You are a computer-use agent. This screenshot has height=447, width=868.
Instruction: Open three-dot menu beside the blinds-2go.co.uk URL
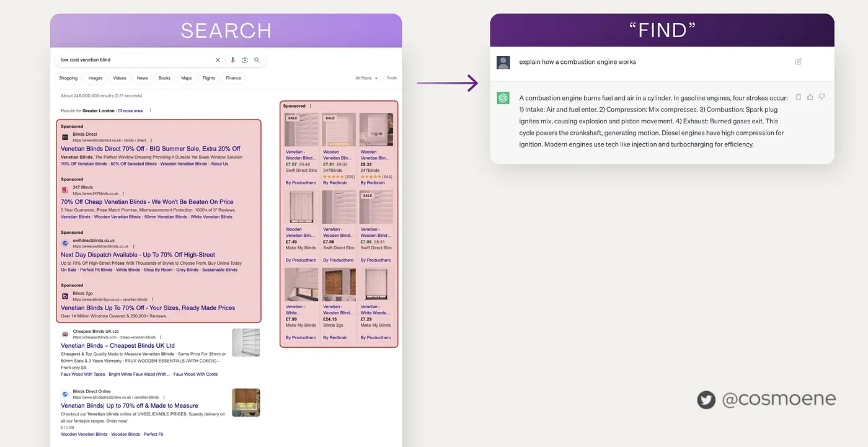point(153,299)
